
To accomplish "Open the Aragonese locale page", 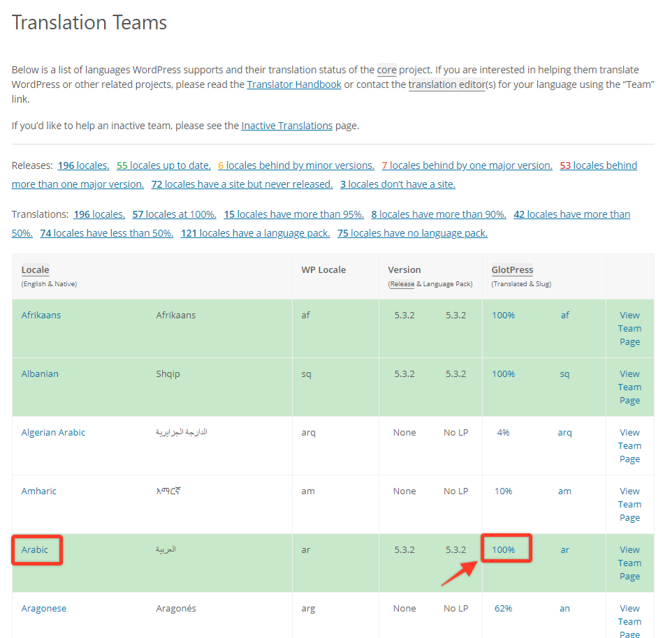I will pos(44,608).
